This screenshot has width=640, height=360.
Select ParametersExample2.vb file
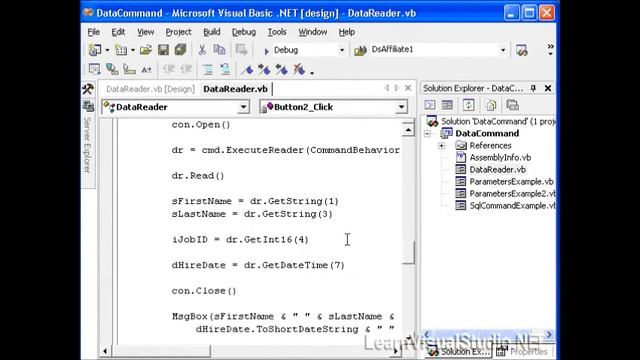[x=512, y=194]
